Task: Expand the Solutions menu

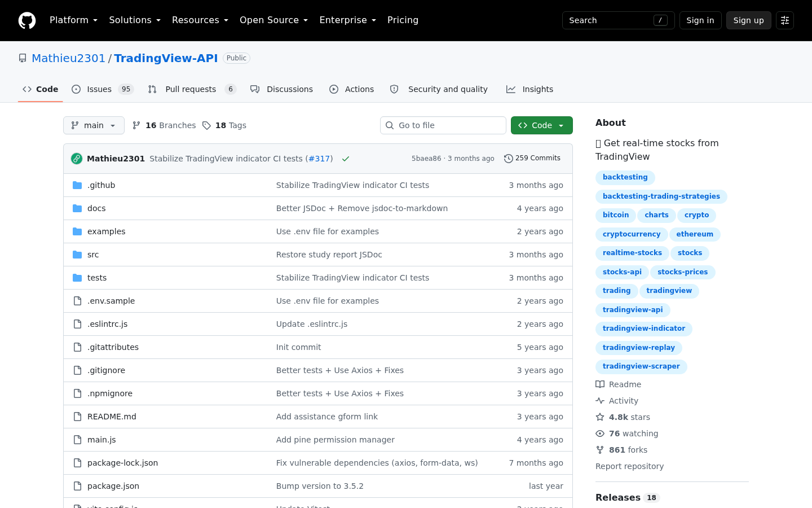Action: pos(135,20)
